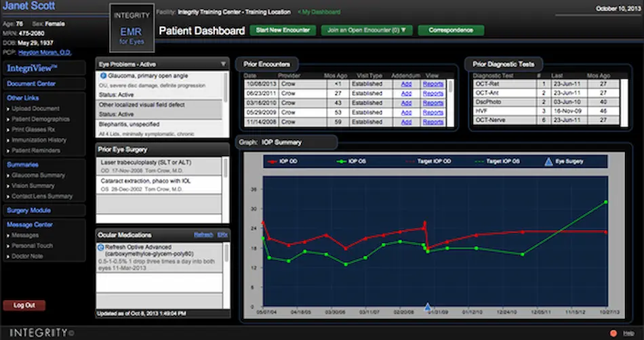
Task: Add addendum to 06/23/2011 encounter
Action: tap(406, 93)
